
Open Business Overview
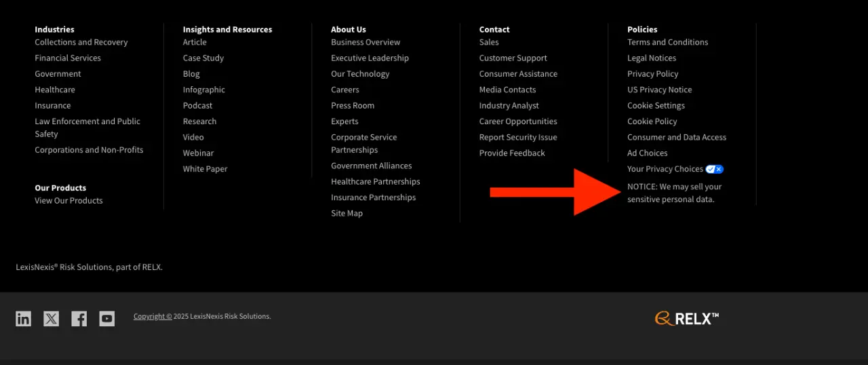click(x=366, y=42)
